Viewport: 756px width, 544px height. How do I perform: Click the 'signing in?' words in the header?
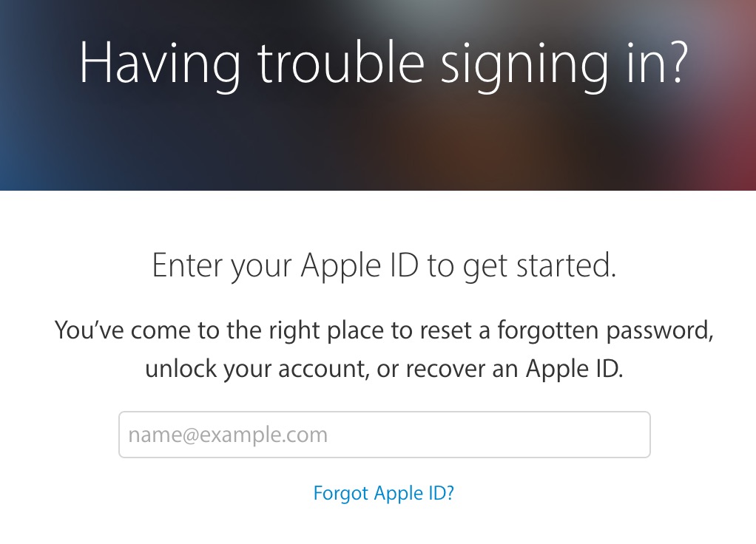pyautogui.click(x=564, y=64)
